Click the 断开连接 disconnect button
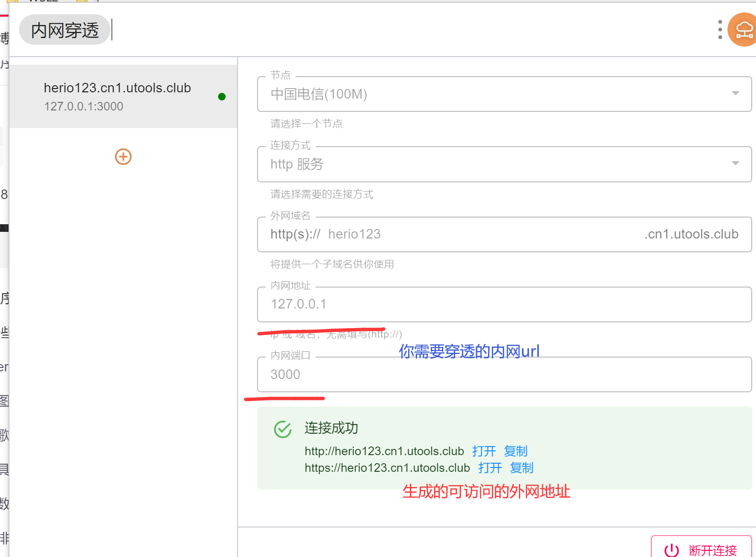Screen dimensions: 756x557 tap(701, 547)
